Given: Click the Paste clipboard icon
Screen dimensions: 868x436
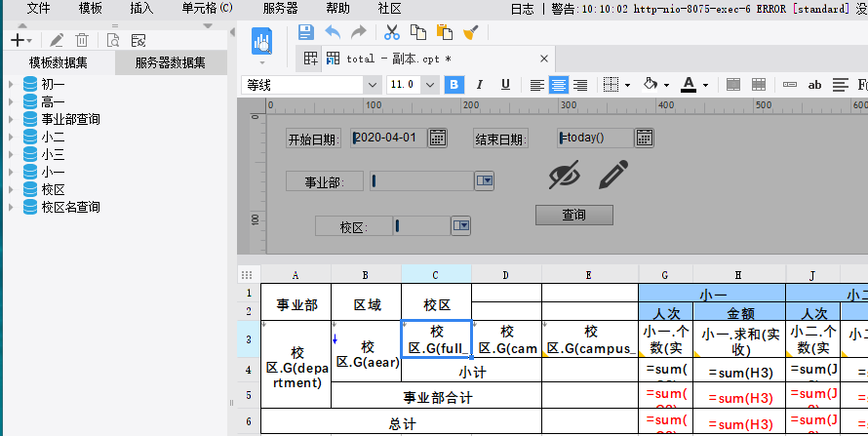Looking at the screenshot, I should coord(445,32).
